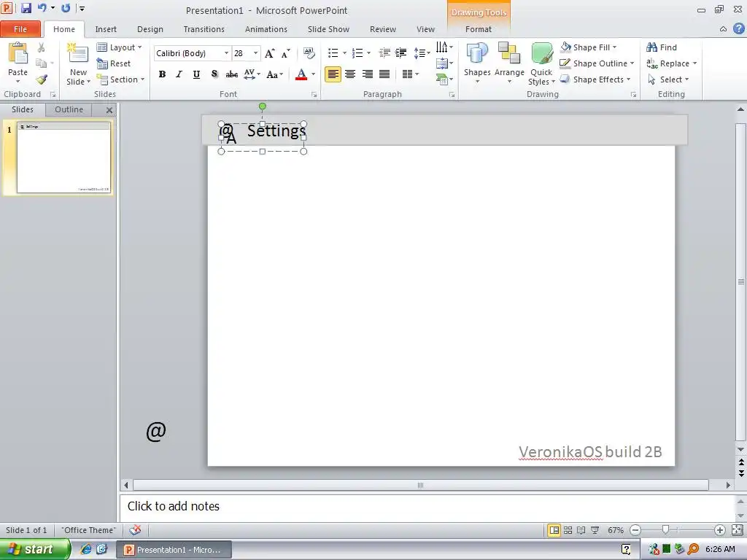Open the File tab

20,29
